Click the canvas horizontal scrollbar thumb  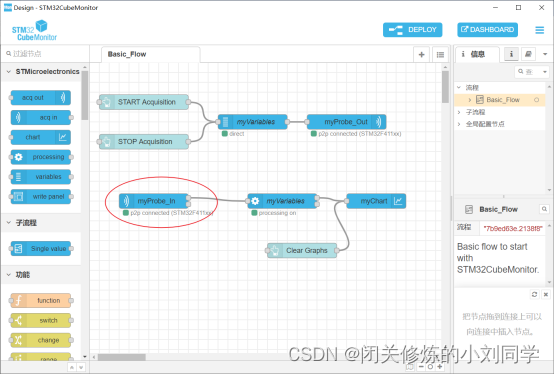(x=122, y=357)
